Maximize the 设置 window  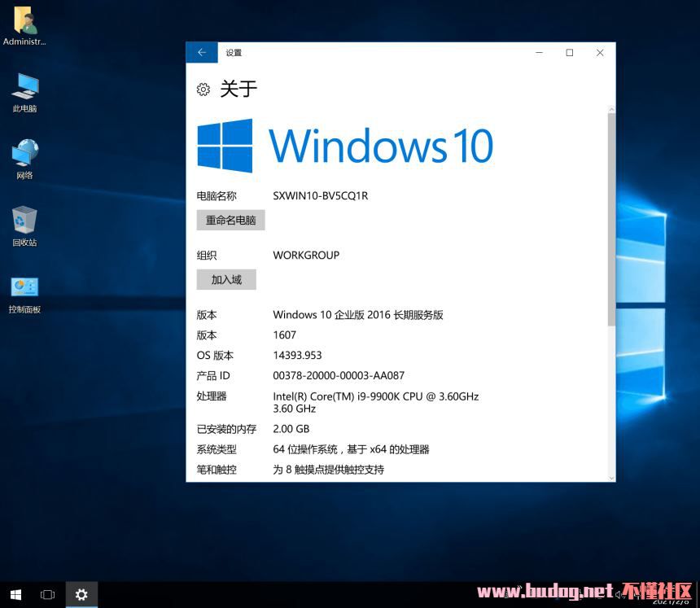tap(570, 53)
